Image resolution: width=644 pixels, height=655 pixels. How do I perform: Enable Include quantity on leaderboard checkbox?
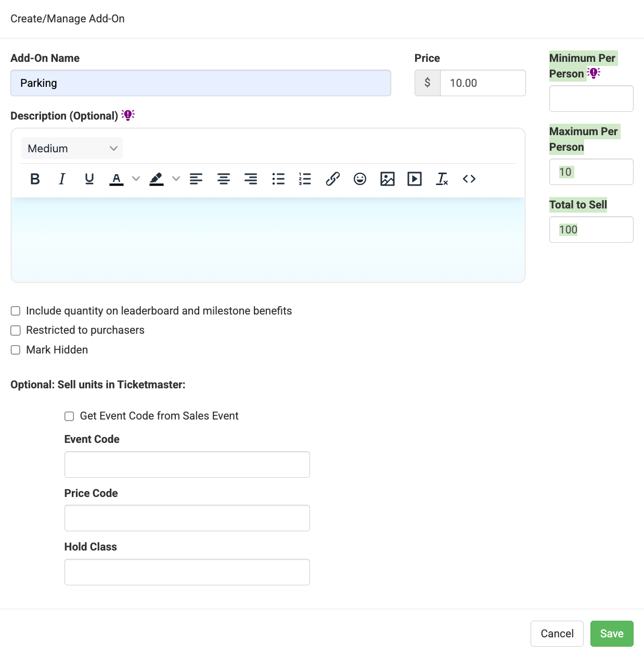[x=16, y=311]
